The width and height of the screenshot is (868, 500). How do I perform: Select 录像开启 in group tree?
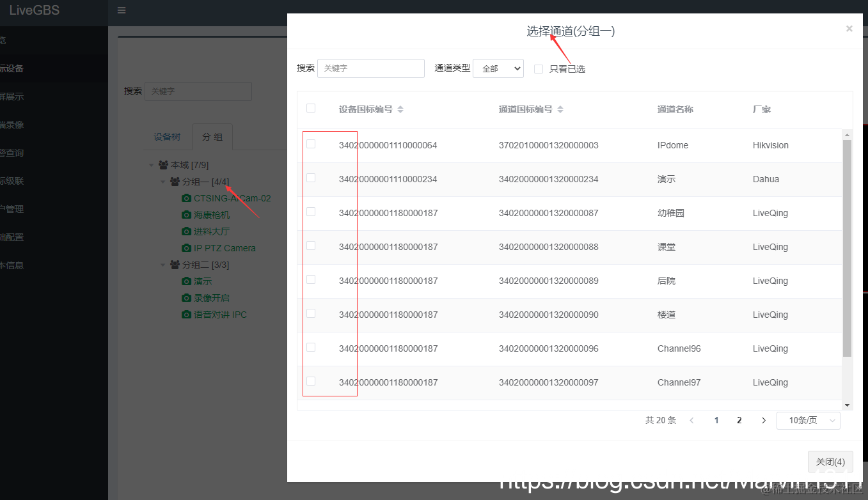click(x=212, y=298)
